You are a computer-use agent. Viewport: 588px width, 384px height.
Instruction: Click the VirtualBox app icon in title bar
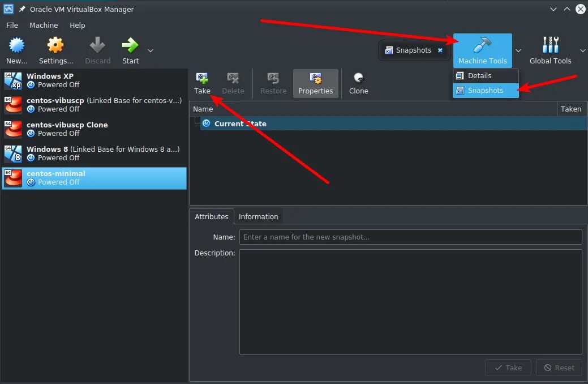(8, 9)
